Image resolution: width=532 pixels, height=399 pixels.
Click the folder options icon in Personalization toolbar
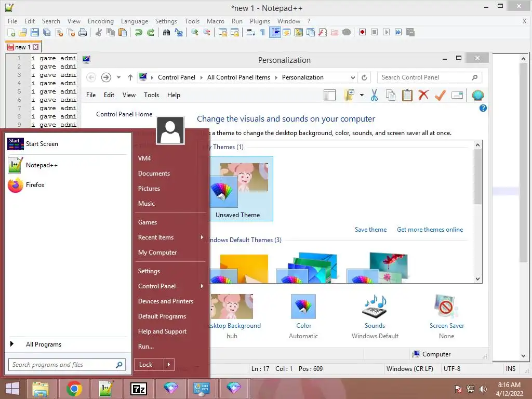pyautogui.click(x=349, y=96)
